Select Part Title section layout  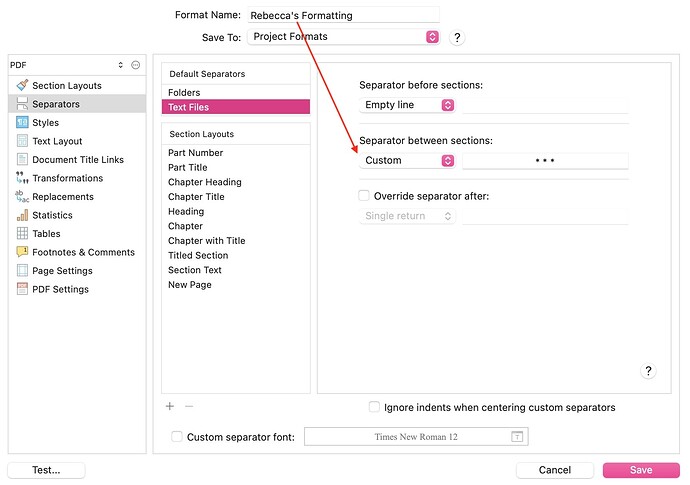236,167
